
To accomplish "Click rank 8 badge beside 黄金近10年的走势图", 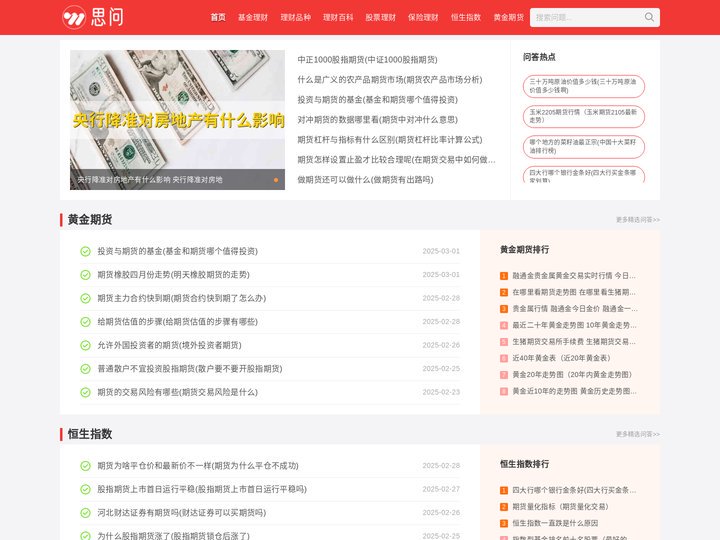I will tap(504, 392).
